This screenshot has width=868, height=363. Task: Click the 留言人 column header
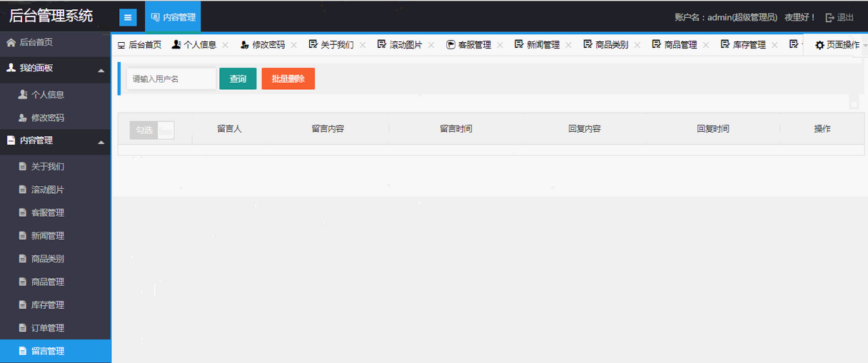point(229,129)
